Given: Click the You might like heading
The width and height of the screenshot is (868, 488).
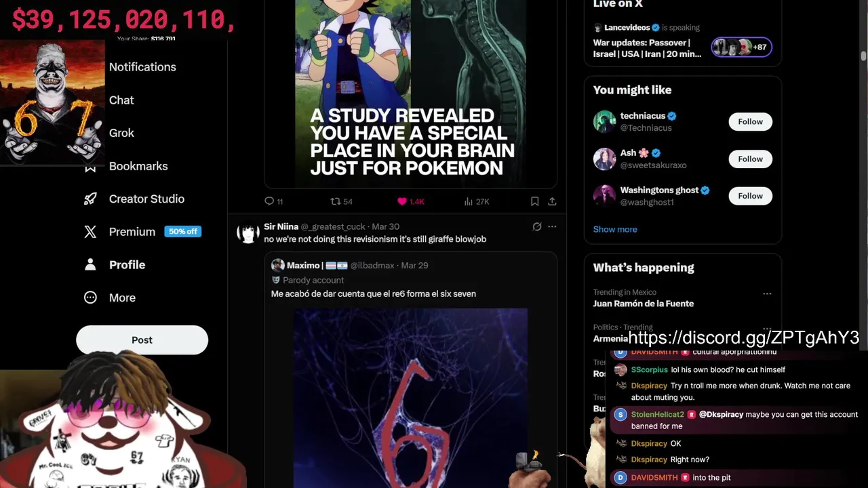Looking at the screenshot, I should (x=632, y=90).
